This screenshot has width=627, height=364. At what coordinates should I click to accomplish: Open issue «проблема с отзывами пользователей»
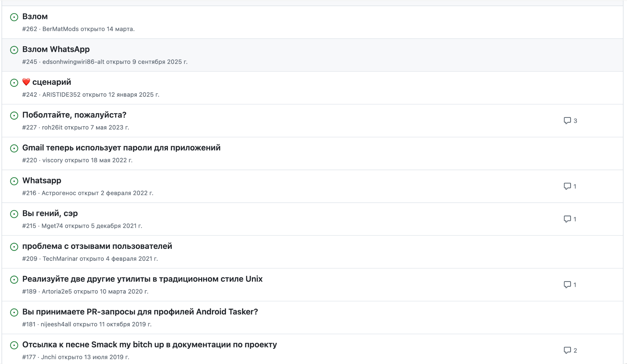tap(97, 246)
